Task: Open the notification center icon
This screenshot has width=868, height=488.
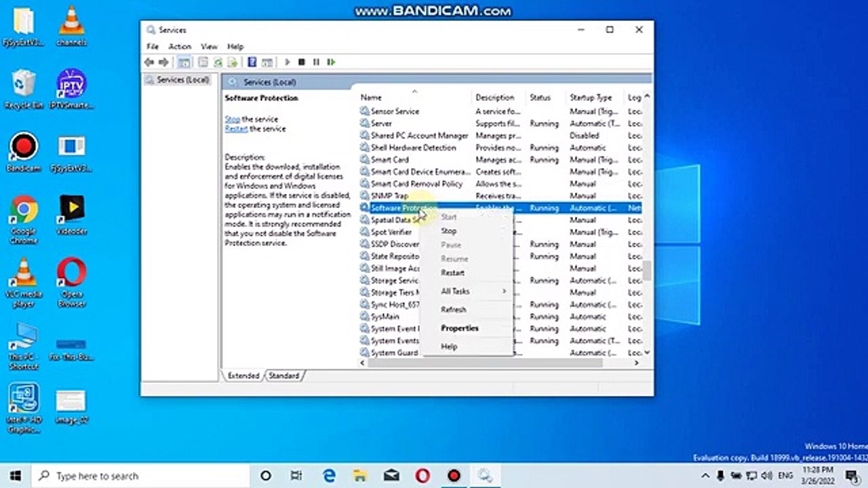Action: click(x=852, y=476)
